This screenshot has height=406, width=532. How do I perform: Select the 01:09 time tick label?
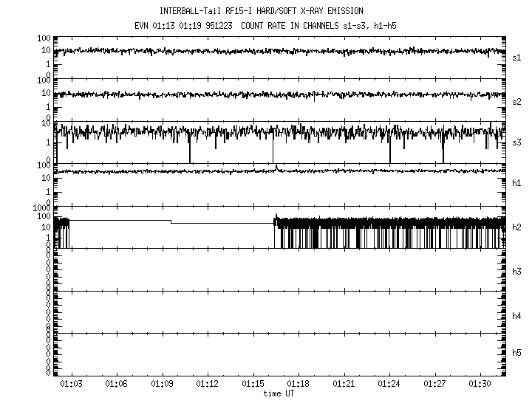tap(162, 385)
